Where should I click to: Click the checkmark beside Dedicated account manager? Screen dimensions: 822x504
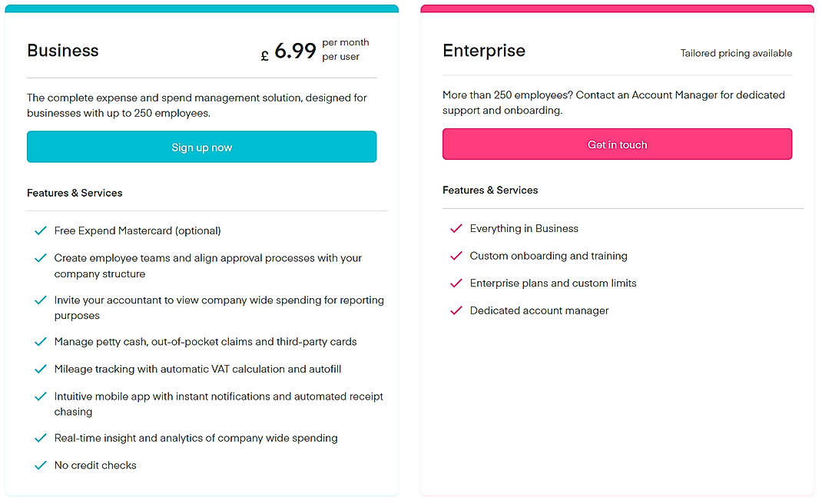point(456,310)
